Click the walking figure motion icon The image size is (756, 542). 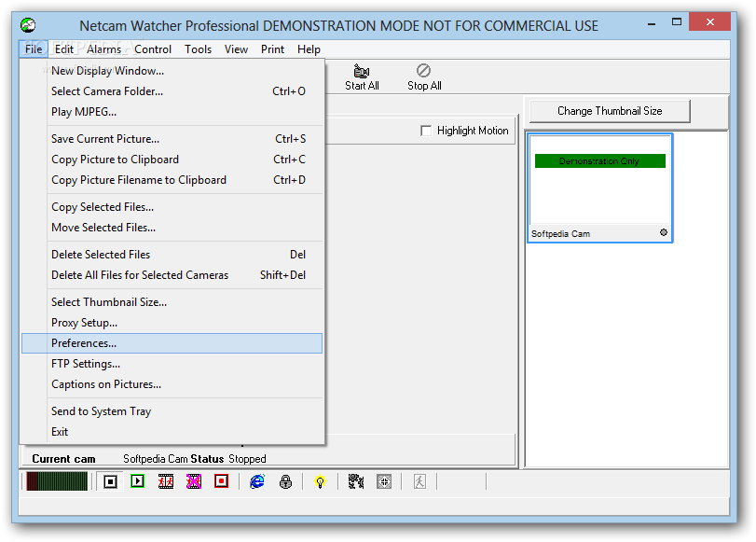(x=419, y=481)
